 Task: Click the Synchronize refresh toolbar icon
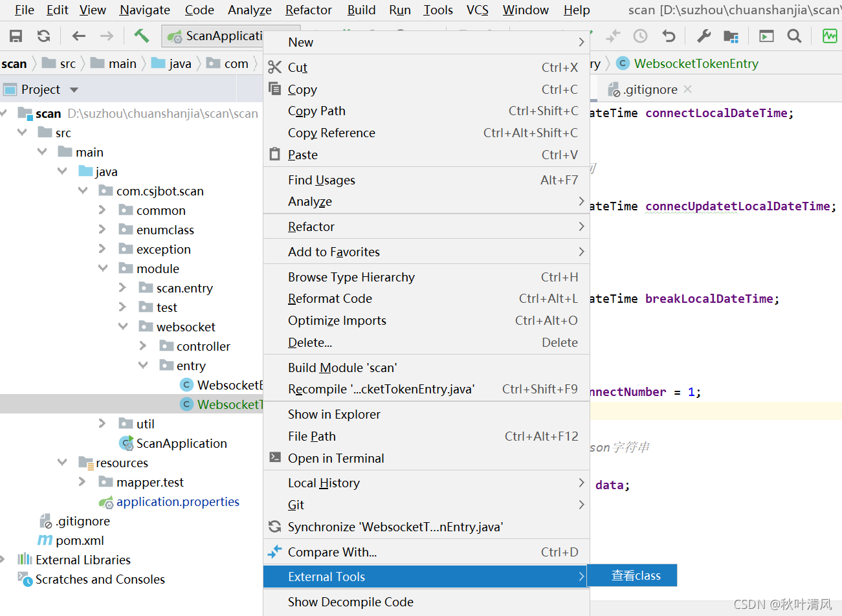(x=44, y=36)
